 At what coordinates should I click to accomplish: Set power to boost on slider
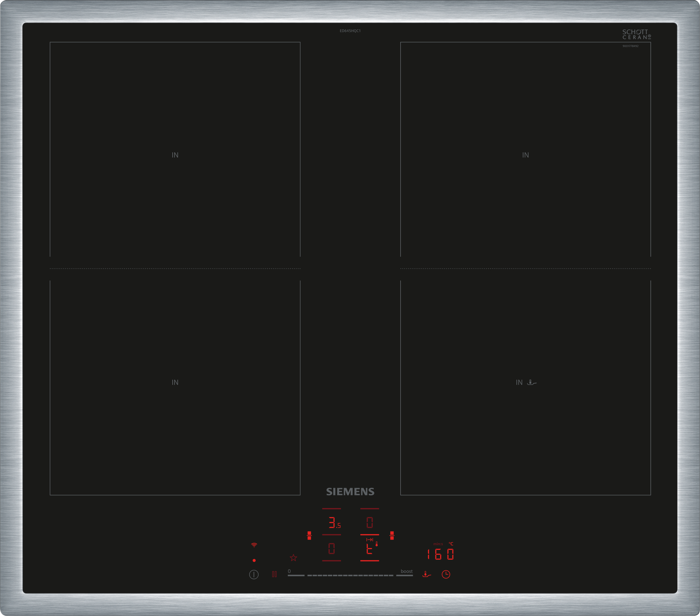coord(404,575)
